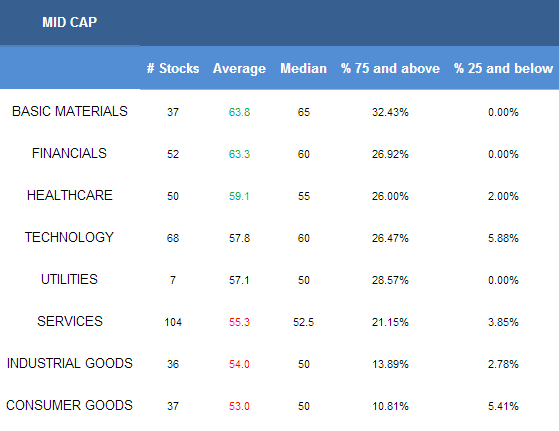Select the # Stocks column header
Viewport: 559px width, 431px height.
(173, 68)
